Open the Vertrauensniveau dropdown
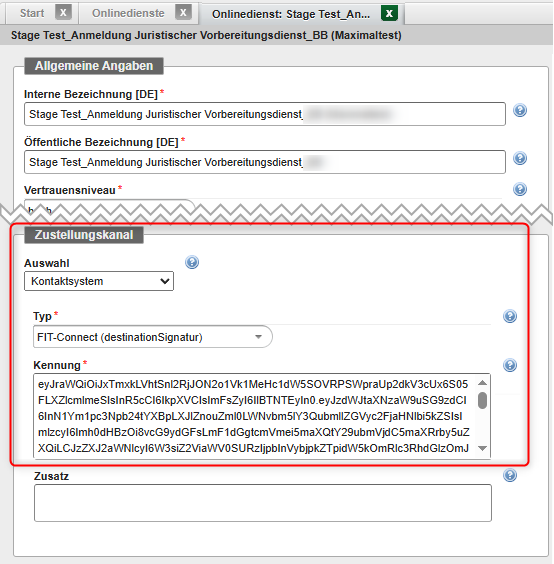Screen dimensions: 554x564 click(x=109, y=208)
